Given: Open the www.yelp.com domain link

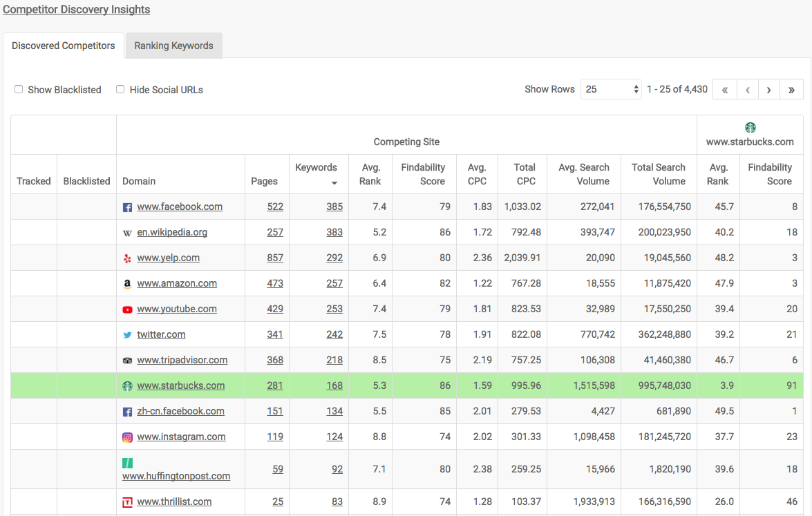Looking at the screenshot, I should coord(169,257).
